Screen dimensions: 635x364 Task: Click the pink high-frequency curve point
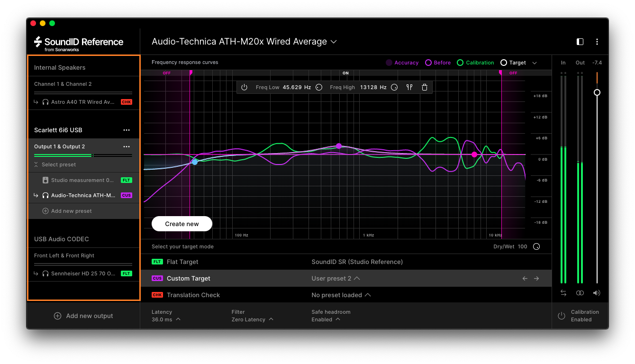click(474, 155)
